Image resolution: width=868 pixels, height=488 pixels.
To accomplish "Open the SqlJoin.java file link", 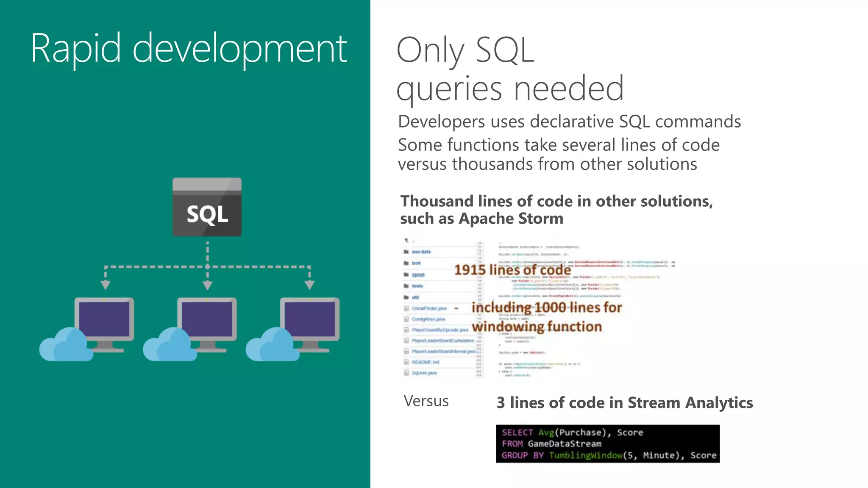I will 424,373.
